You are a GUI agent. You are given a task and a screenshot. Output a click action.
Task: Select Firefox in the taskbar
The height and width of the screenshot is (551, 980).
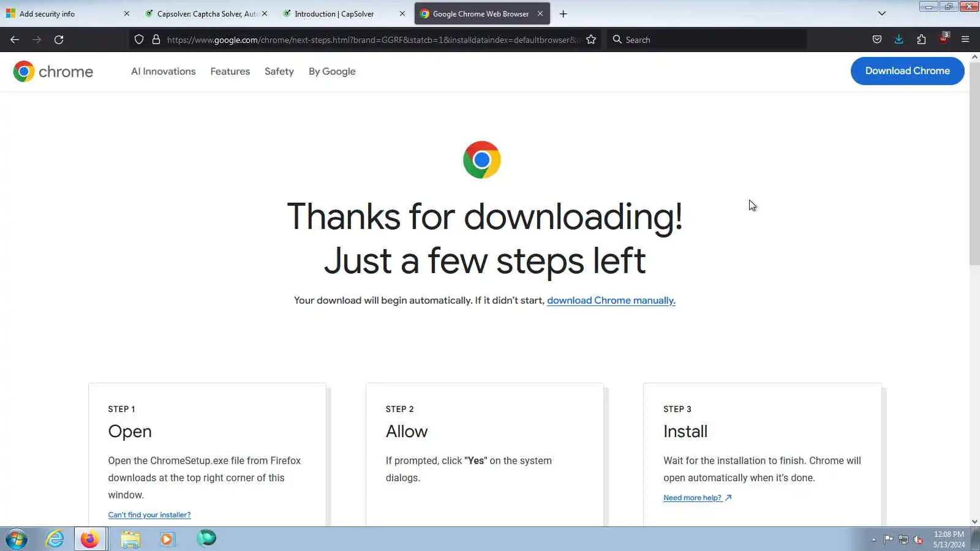coord(89,539)
